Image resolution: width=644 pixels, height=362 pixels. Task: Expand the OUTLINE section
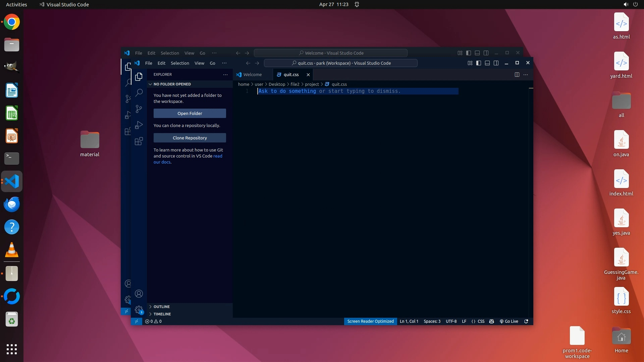pyautogui.click(x=162, y=307)
